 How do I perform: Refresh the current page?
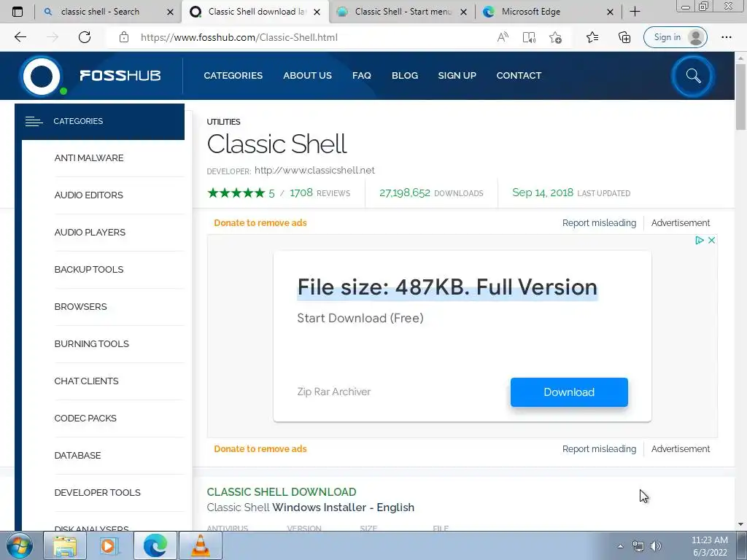coord(85,37)
